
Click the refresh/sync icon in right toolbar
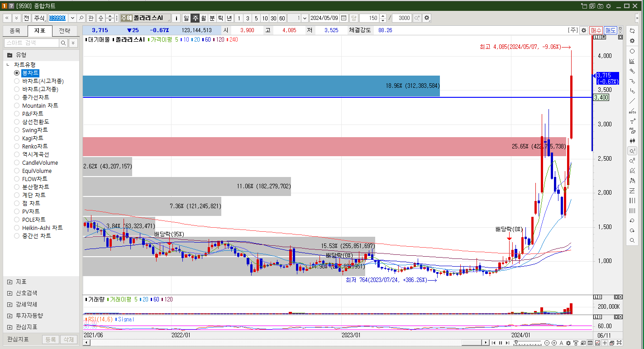(x=632, y=31)
